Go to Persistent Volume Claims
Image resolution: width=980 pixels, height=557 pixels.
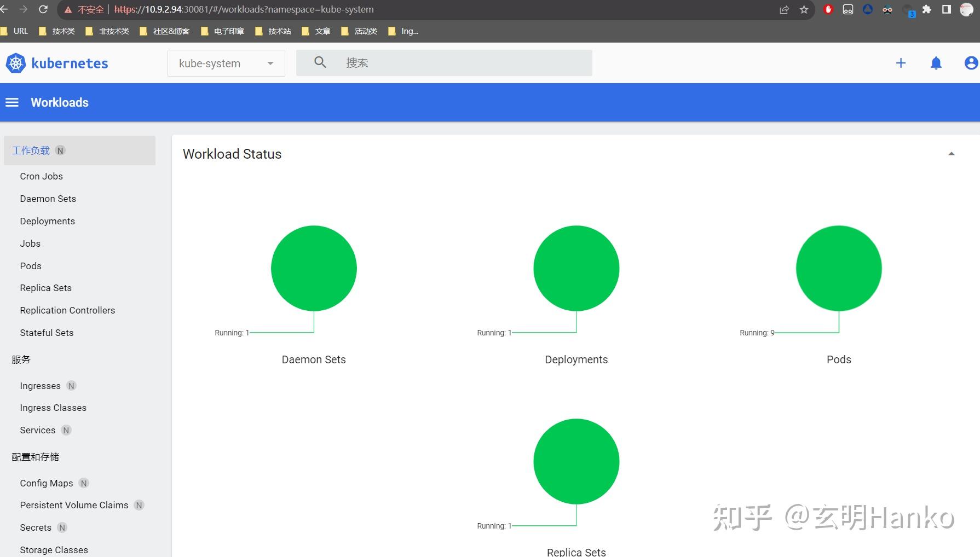pyautogui.click(x=74, y=504)
